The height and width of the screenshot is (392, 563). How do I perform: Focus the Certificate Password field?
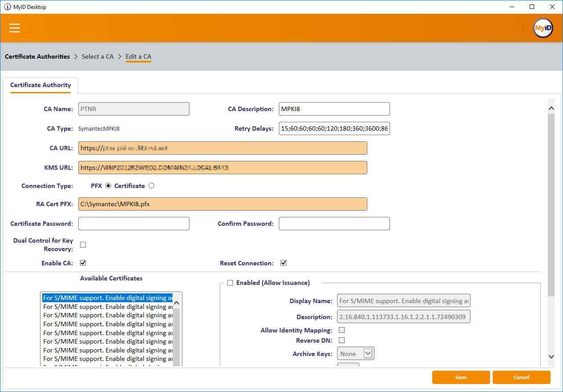coord(134,224)
